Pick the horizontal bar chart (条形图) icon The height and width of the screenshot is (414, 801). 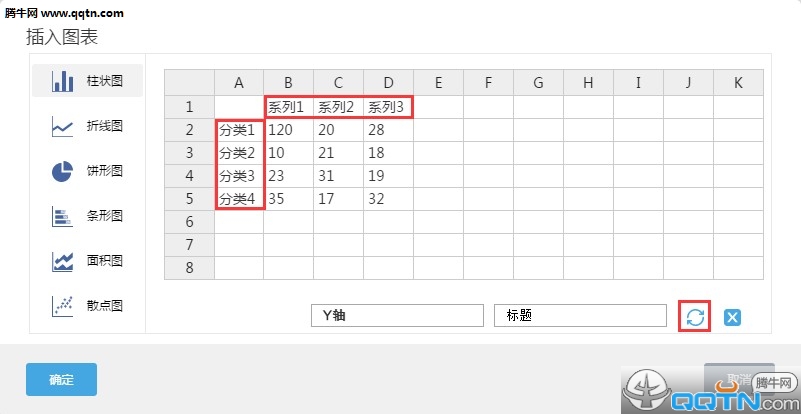[63, 216]
